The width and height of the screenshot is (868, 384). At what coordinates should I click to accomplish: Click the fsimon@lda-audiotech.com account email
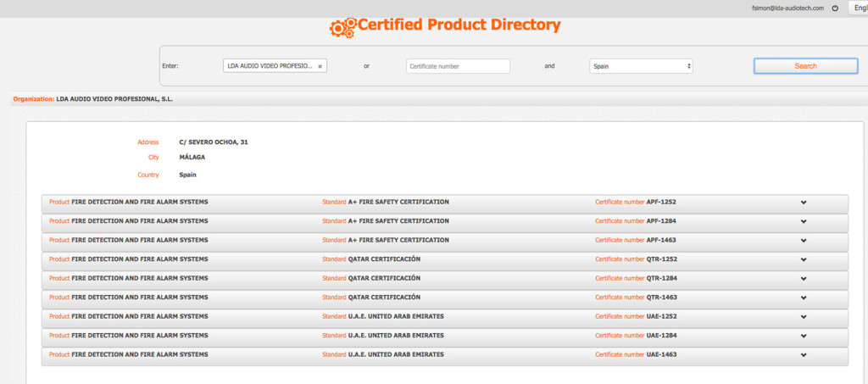pyautogui.click(x=787, y=8)
